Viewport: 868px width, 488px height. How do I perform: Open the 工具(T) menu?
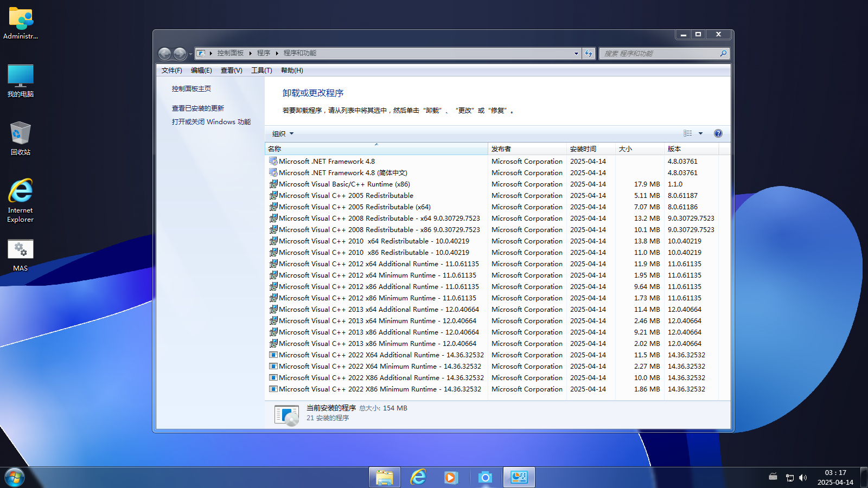tap(261, 70)
